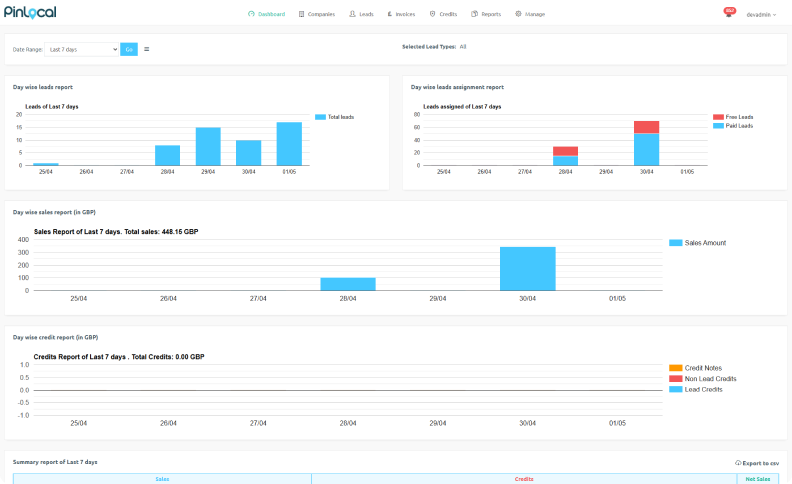
Task: Click the Leads person icon
Action: click(x=352, y=14)
